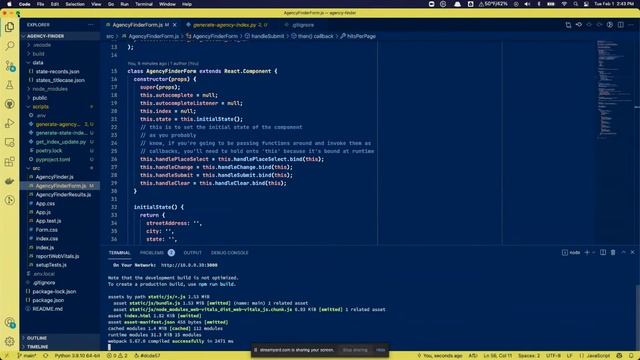Click the Apple menu icon
Image resolution: width=640 pixels, height=360 pixels.
9,4
